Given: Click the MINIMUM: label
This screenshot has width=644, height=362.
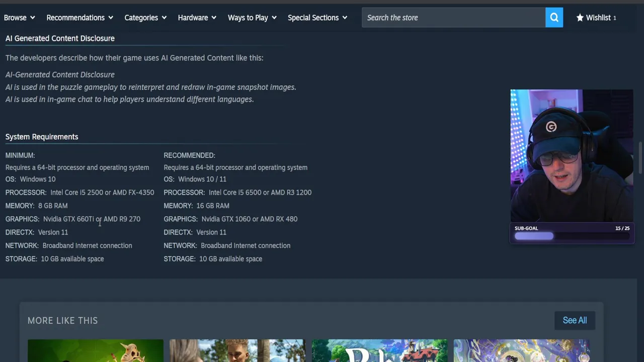Looking at the screenshot, I should click(x=20, y=155).
